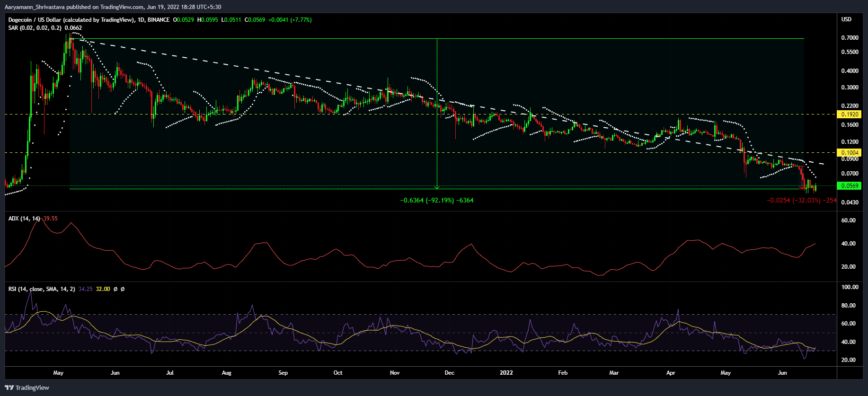This screenshot has height=396, width=868.
Task: Click the 0.1920 yellow price label
Action: click(849, 114)
